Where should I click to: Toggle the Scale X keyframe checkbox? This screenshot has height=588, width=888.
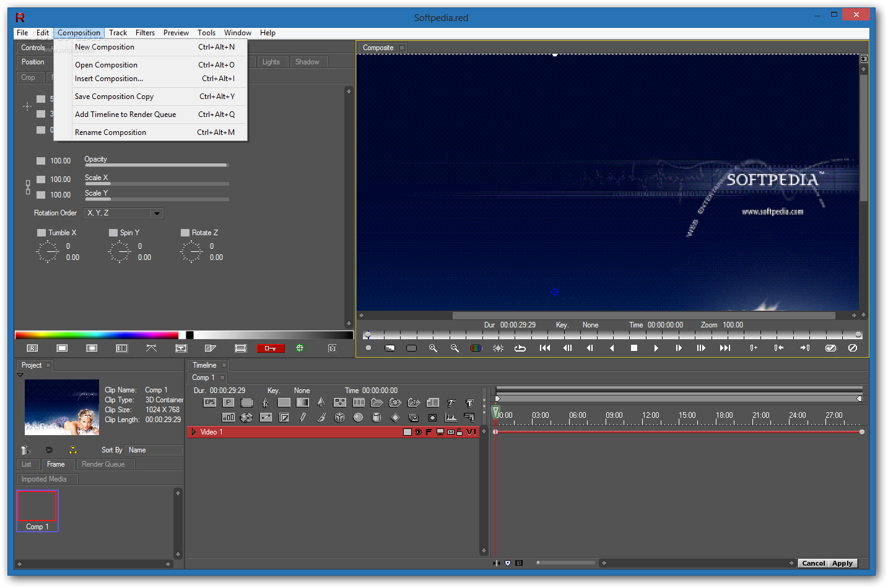[41, 179]
